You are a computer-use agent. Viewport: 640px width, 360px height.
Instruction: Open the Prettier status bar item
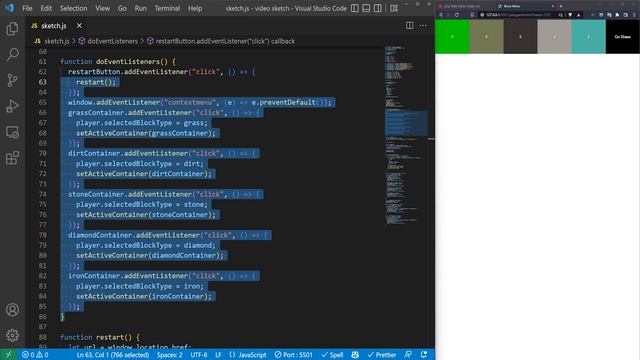(x=382, y=355)
